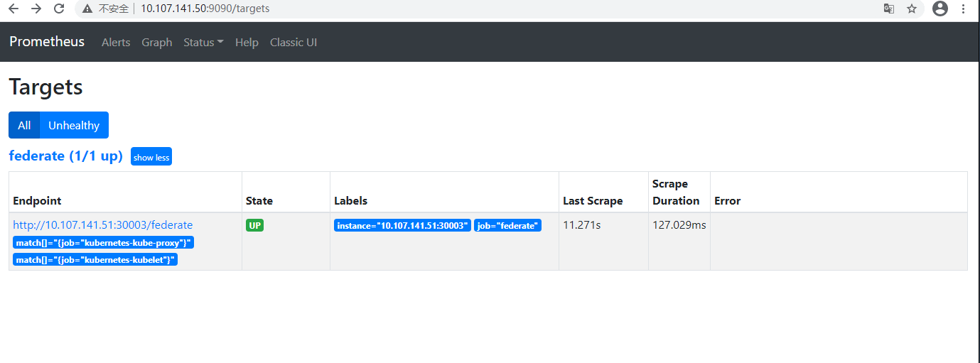Viewport: 980px width, 363px height.
Task: Click the Prometheus brand link
Action: [x=47, y=42]
